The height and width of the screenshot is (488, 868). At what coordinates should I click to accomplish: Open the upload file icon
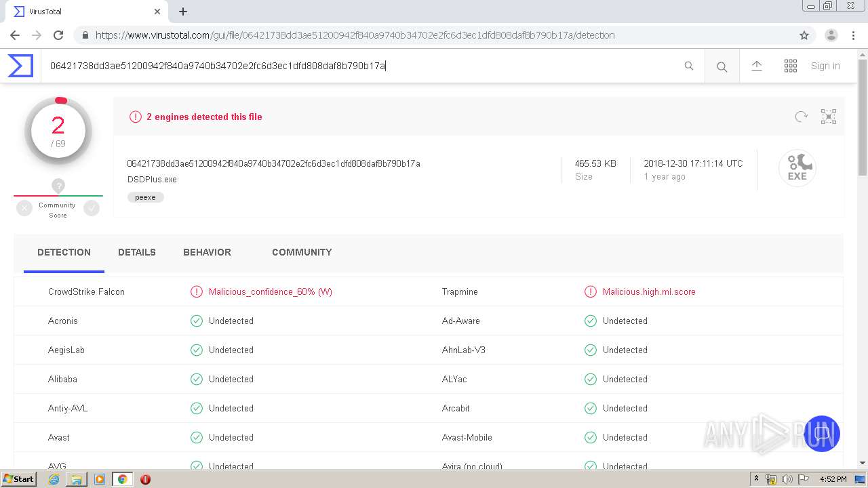click(757, 66)
